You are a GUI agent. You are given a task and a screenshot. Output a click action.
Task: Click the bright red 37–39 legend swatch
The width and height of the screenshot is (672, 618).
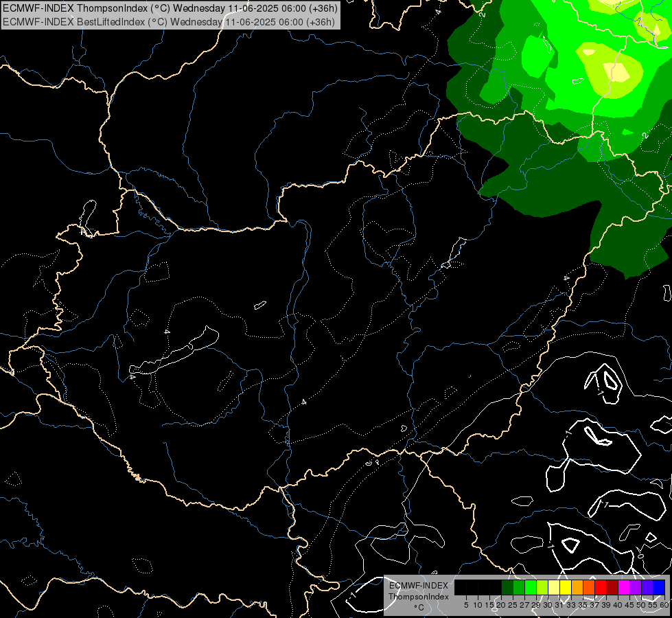click(601, 587)
